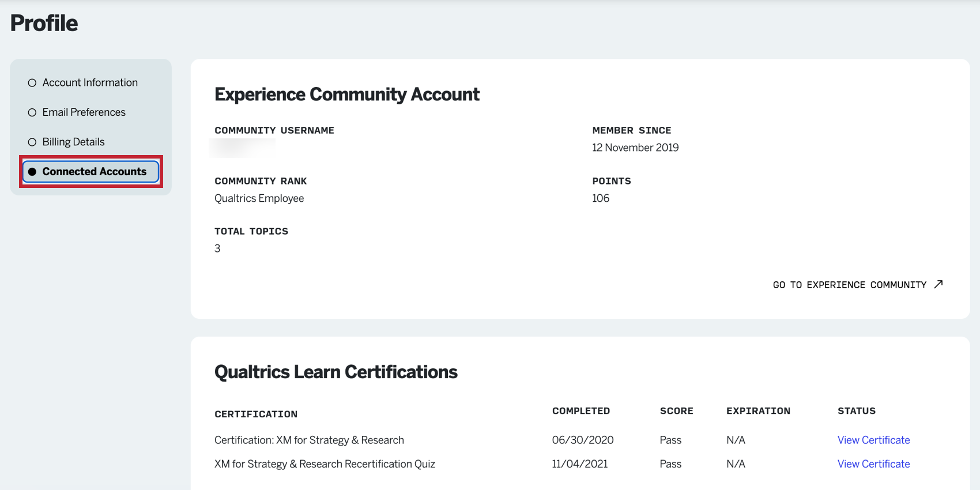Click the Experience Community Account heading
The height and width of the screenshot is (490, 980).
(347, 94)
